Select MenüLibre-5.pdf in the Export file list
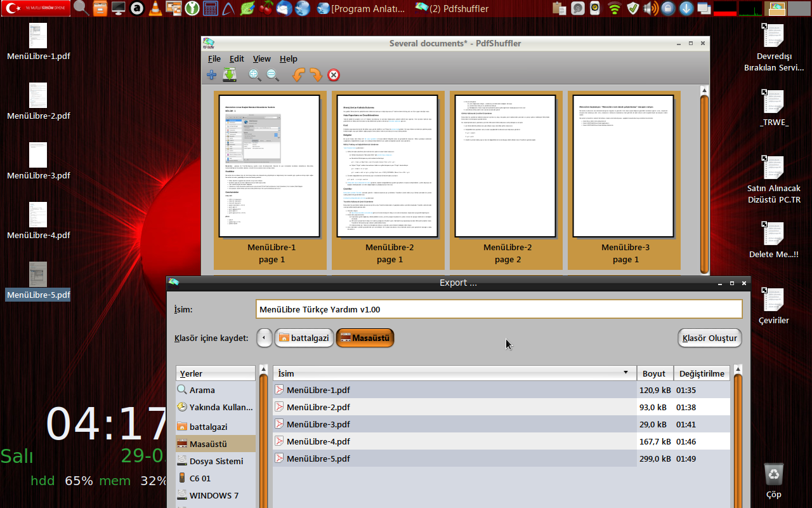 coord(502,458)
